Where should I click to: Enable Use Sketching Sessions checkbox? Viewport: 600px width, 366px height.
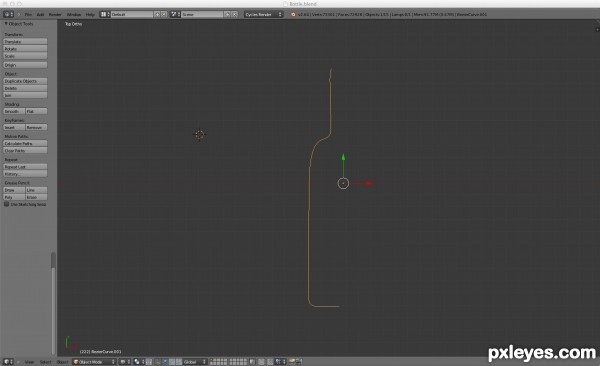[x=7, y=204]
